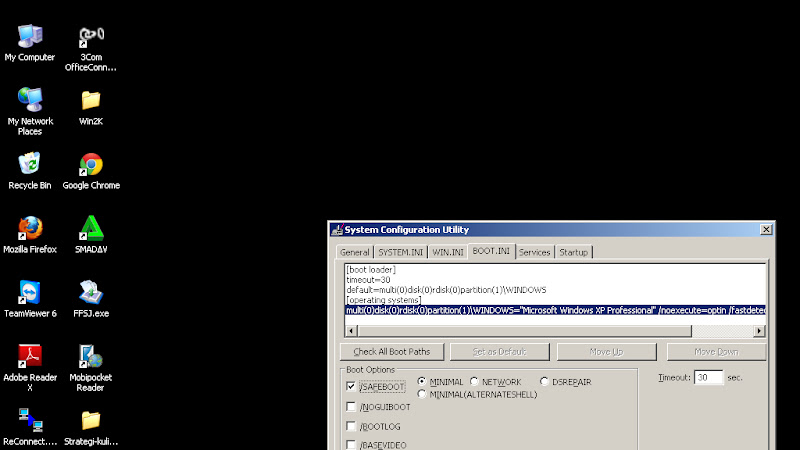The height and width of the screenshot is (450, 800).
Task: Switch to the BOOT.INI tab
Action: [491, 251]
